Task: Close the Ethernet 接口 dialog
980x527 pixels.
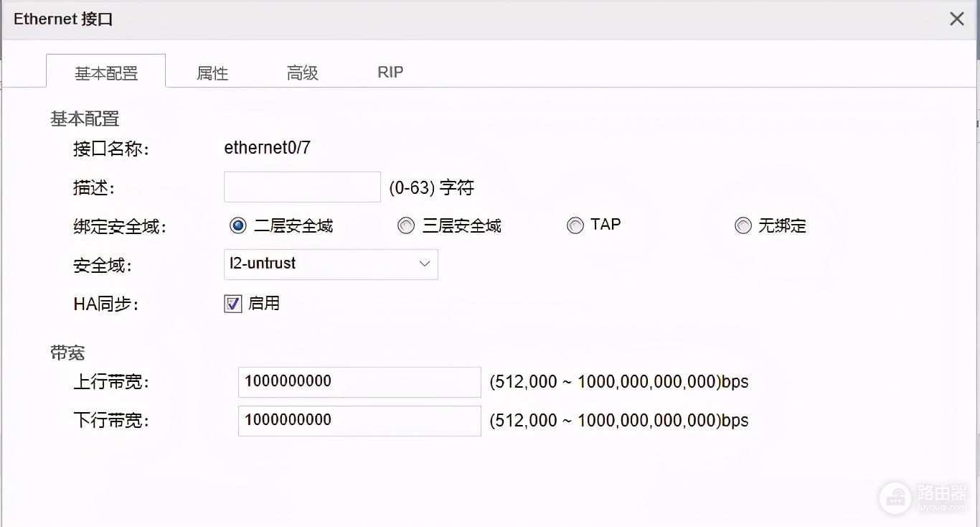Action: [956, 19]
